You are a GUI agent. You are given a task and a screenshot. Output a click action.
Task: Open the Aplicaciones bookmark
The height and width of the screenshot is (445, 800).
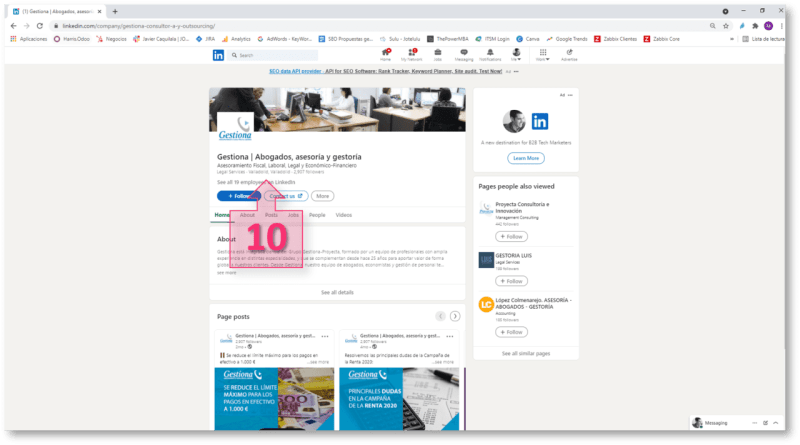[29, 39]
